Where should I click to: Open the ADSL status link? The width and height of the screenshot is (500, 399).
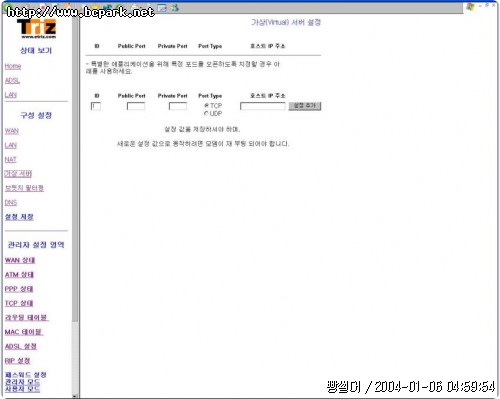click(x=12, y=80)
